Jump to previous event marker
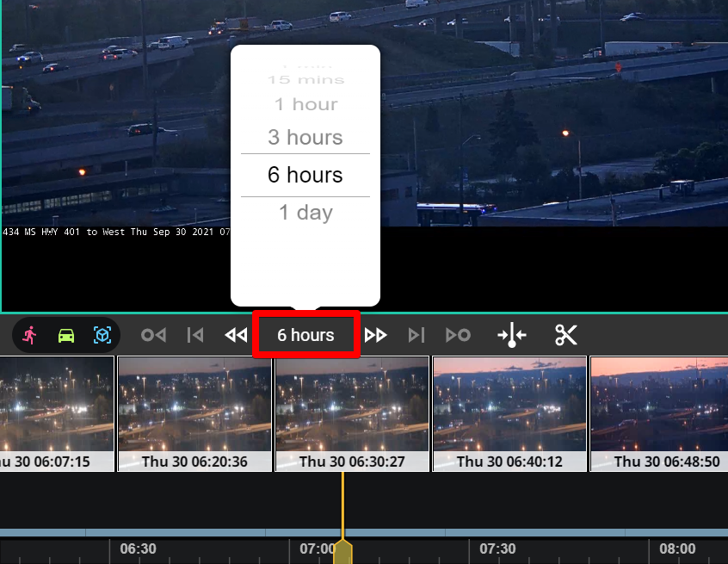Viewport: 728px width, 564px height. (x=153, y=335)
